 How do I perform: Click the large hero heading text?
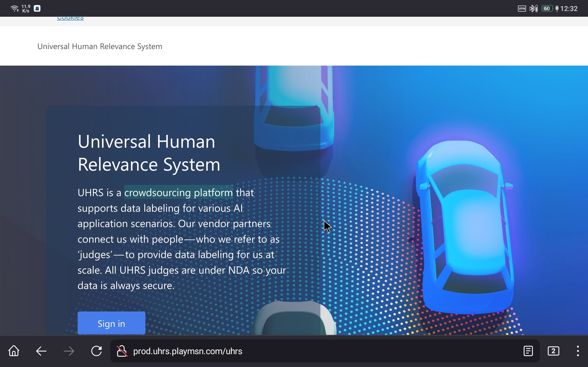point(149,153)
